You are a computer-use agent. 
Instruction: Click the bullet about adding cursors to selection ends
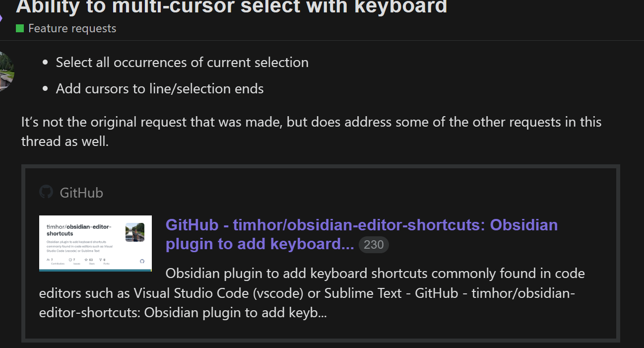(x=159, y=88)
